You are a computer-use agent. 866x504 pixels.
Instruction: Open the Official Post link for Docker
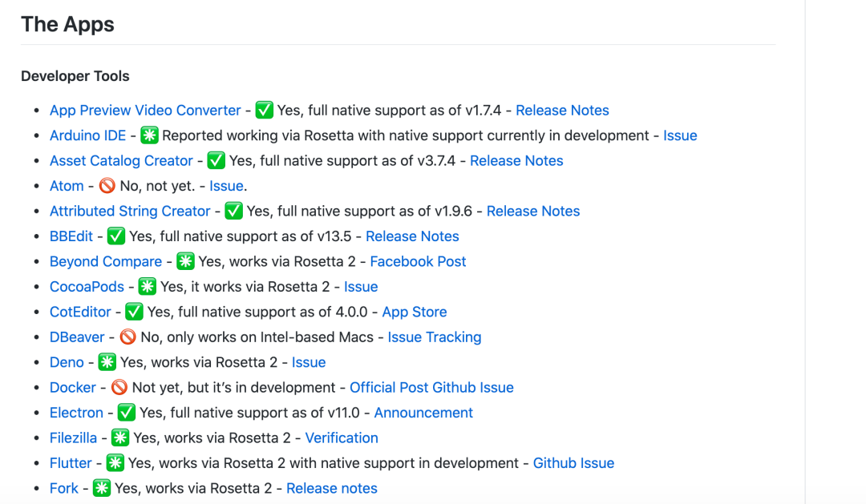(389, 388)
